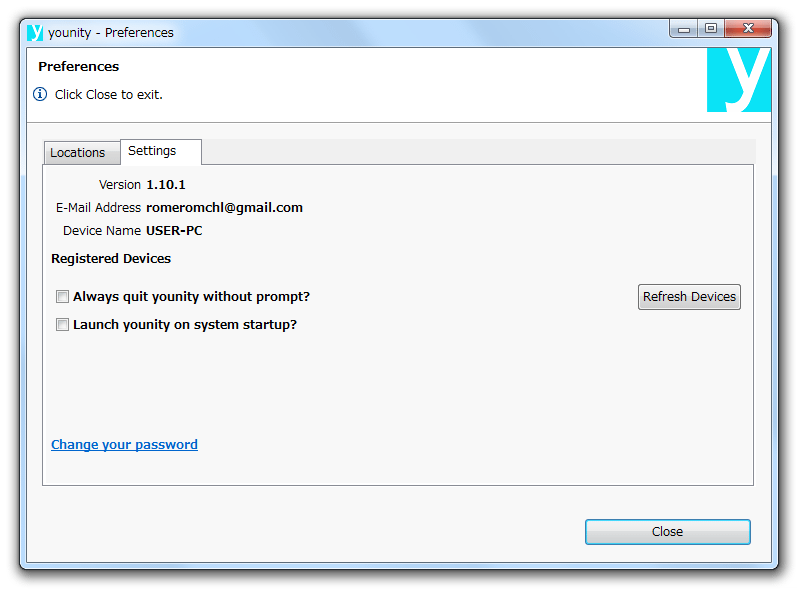
Task: Refresh Devices list
Action: (689, 297)
